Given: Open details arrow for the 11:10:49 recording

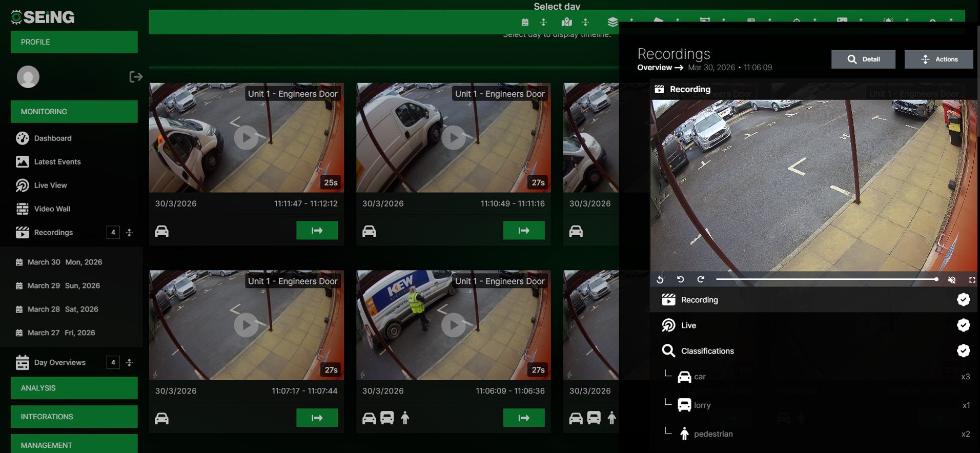Looking at the screenshot, I should pyautogui.click(x=524, y=231).
